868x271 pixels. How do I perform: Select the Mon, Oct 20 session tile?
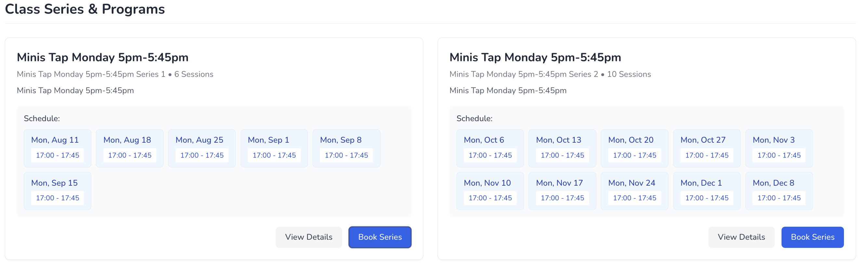634,148
